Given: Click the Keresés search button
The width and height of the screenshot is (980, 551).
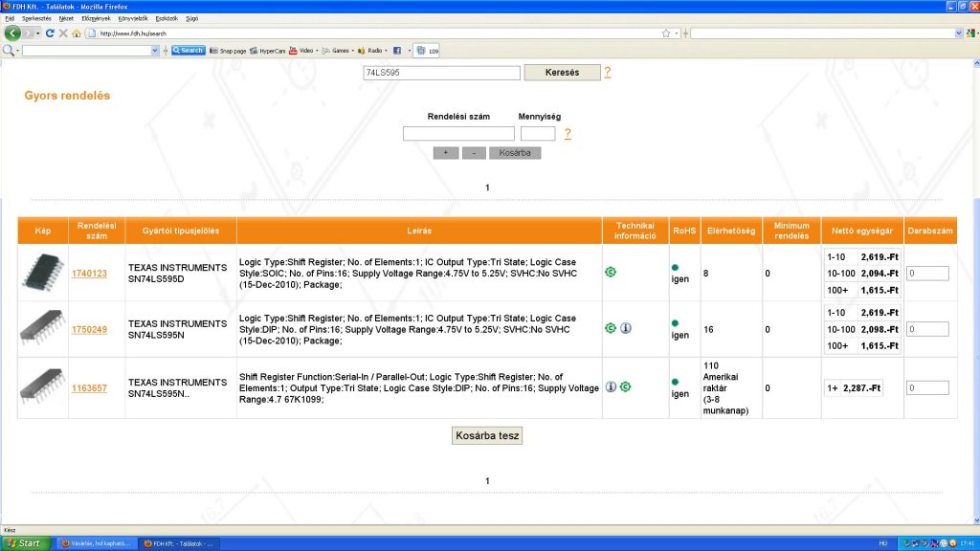Looking at the screenshot, I should click(x=562, y=73).
